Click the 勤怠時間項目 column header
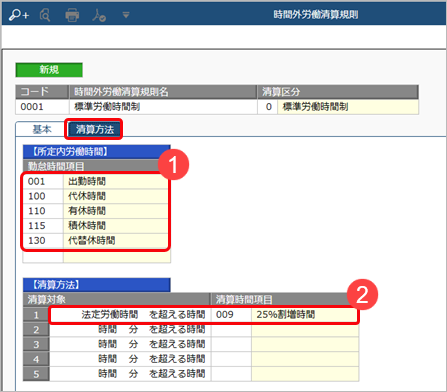The width and height of the screenshot is (447, 392). (x=97, y=166)
